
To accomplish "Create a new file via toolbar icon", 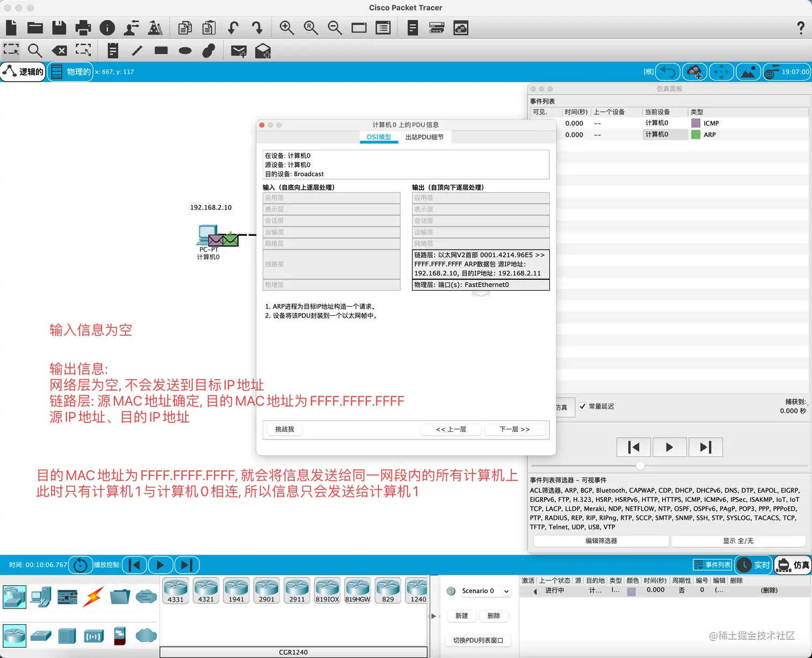I will pos(11,27).
